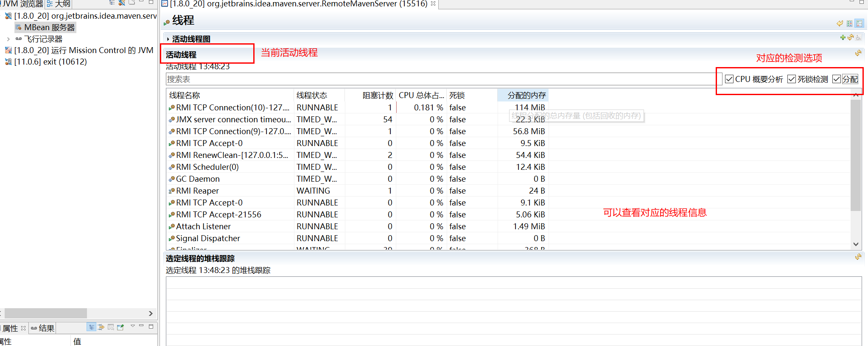Screen dimensions: 868x346
Task: Click the thread table vertical scrollbar thumb
Action: point(856,155)
